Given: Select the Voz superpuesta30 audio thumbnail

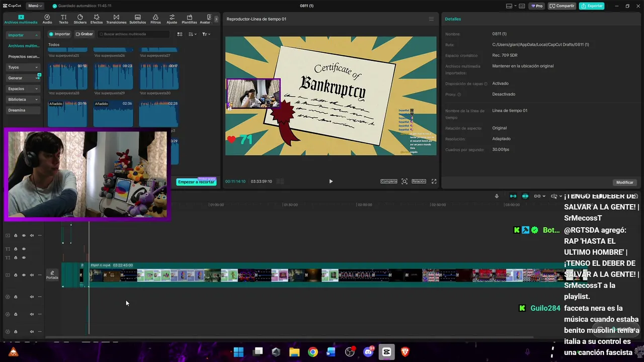Looking at the screenshot, I should point(159,76).
